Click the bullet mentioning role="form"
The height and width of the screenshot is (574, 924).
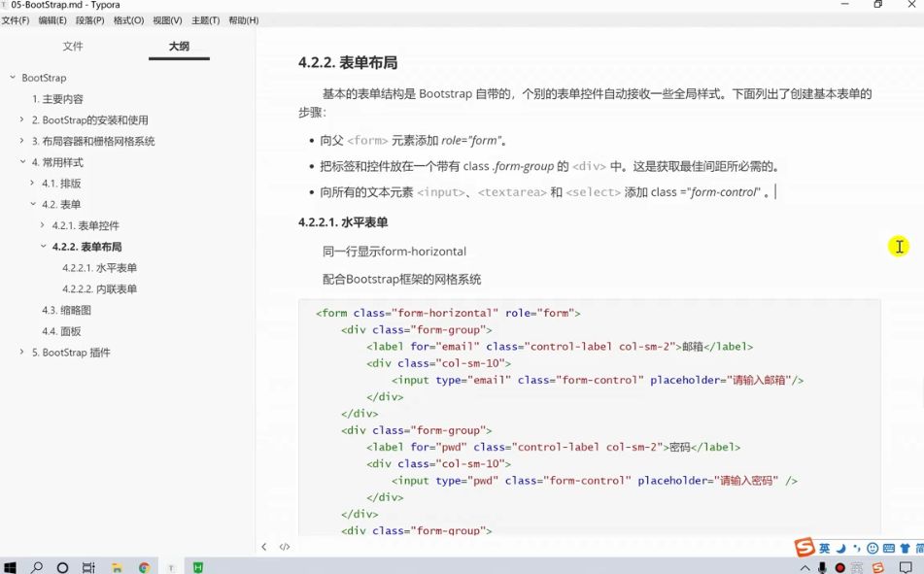[x=414, y=140]
